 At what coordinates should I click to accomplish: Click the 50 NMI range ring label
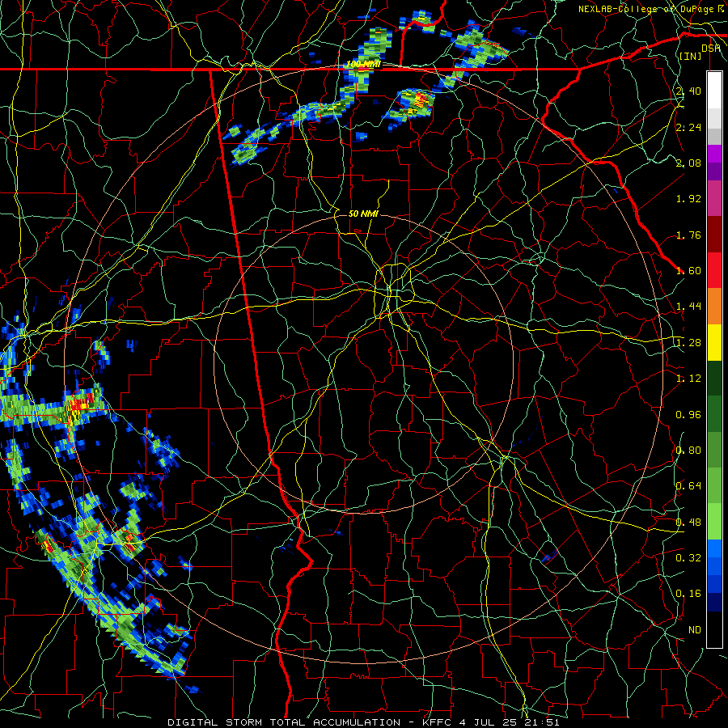pos(363,214)
